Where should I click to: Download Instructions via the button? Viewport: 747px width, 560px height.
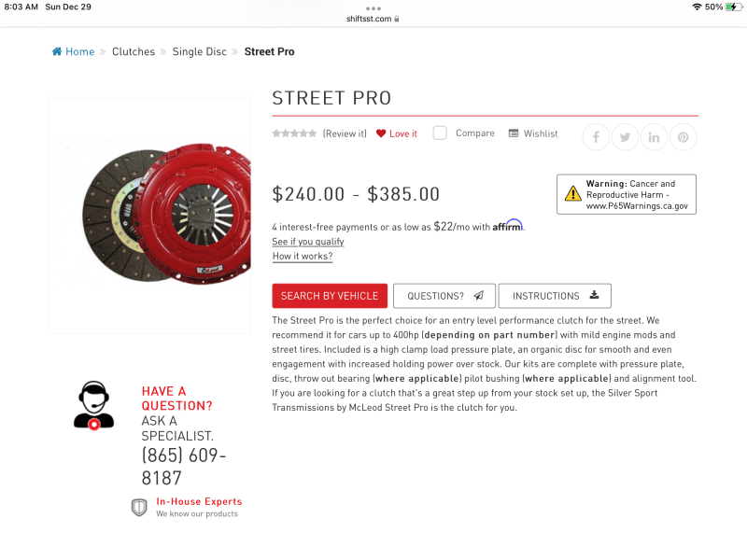(555, 296)
